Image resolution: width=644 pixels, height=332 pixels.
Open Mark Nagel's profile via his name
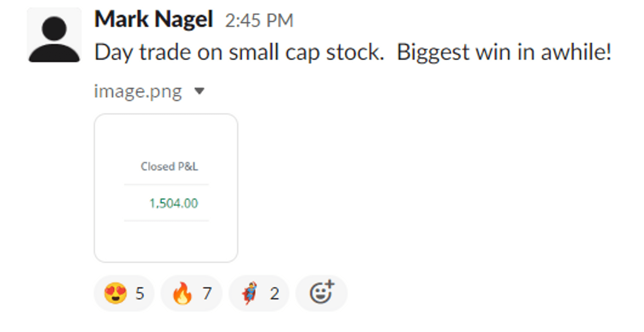tap(154, 19)
